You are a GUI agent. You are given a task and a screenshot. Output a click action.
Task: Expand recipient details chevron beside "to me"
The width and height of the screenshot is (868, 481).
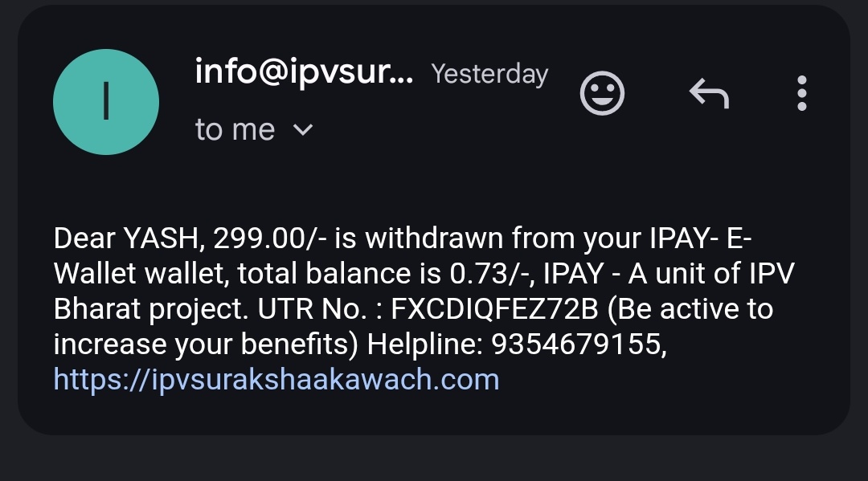click(x=303, y=129)
